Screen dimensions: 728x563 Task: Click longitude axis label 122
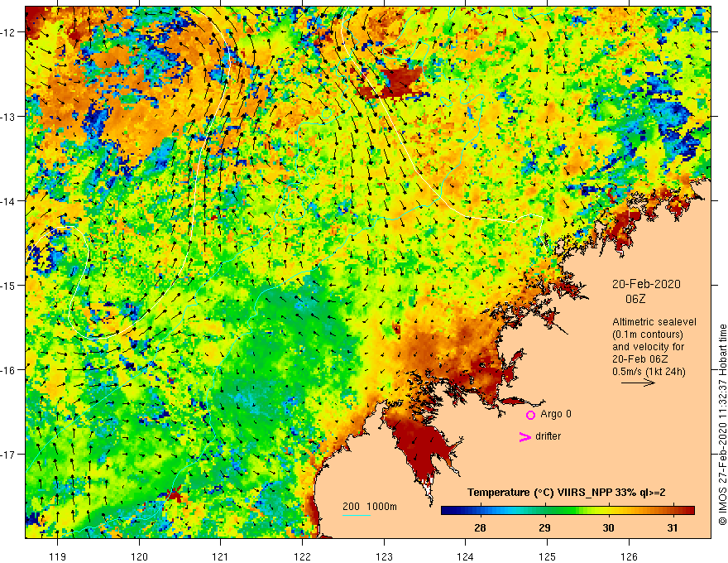click(302, 556)
